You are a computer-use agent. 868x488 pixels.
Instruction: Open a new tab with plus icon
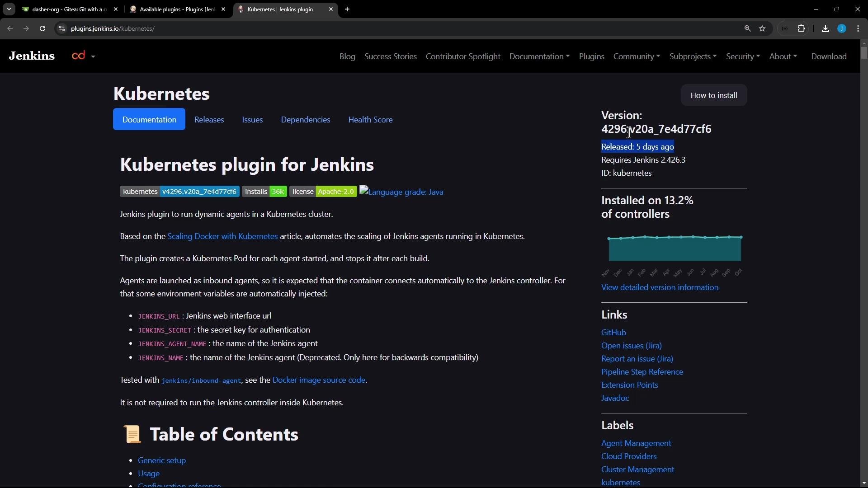347,9
